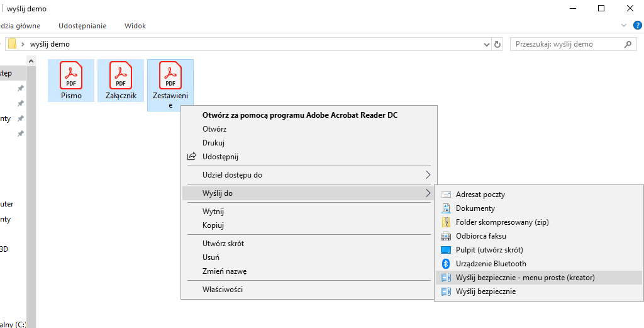Choose Urządzenie Bluetooth from send-to submenu
The image size is (644, 328).
pos(491,264)
